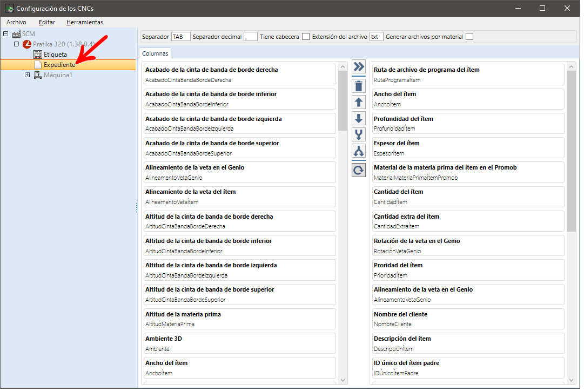Click the Extensión del archivo text field

376,37
